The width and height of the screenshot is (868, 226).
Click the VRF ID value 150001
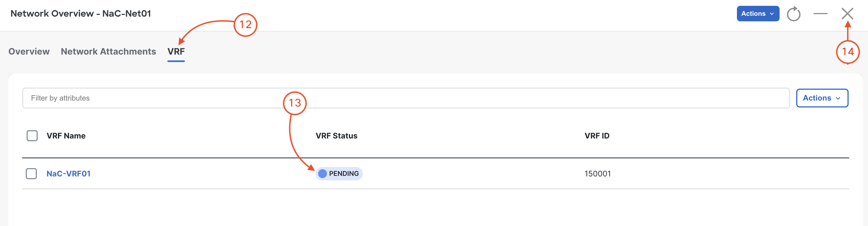[598, 173]
